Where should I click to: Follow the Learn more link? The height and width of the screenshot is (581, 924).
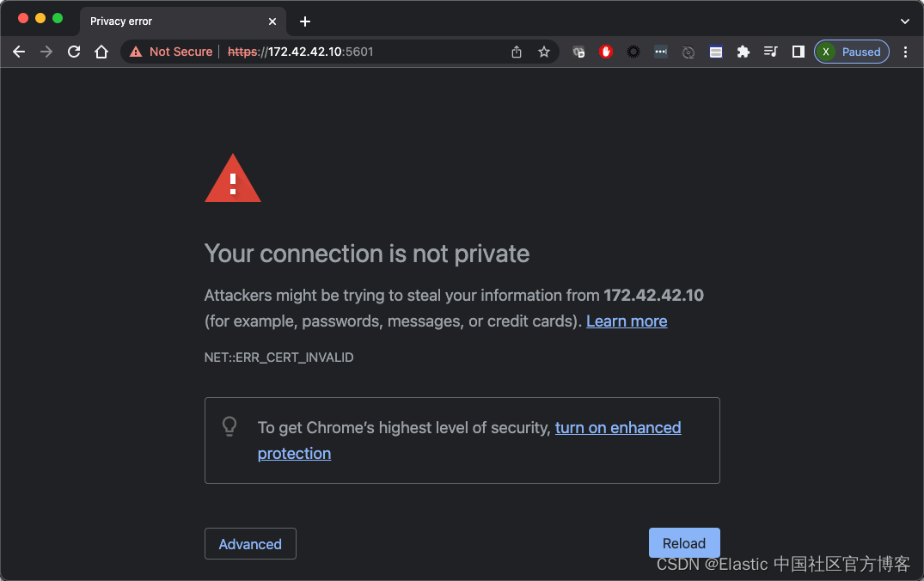pos(627,321)
